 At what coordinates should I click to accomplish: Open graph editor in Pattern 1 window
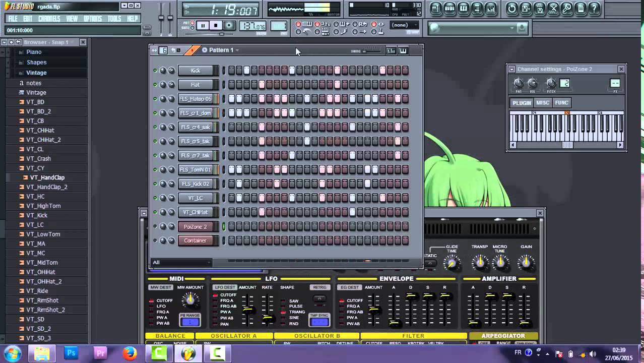(391, 50)
